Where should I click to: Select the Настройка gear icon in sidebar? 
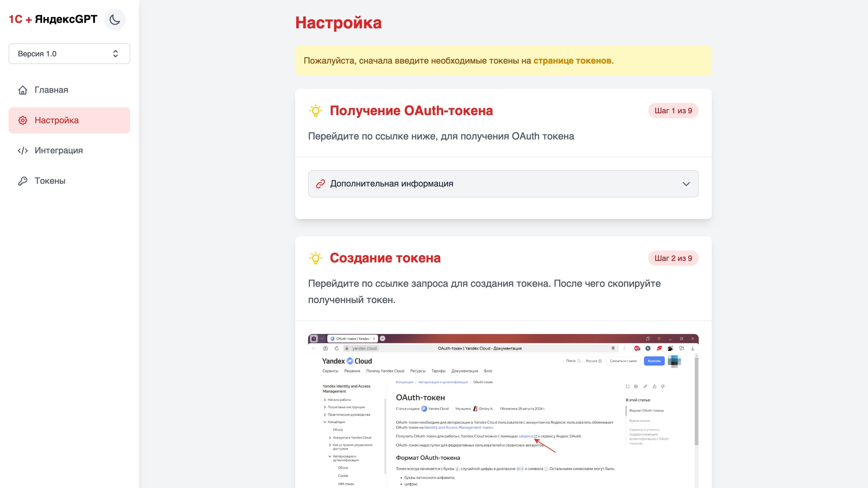pos(23,120)
